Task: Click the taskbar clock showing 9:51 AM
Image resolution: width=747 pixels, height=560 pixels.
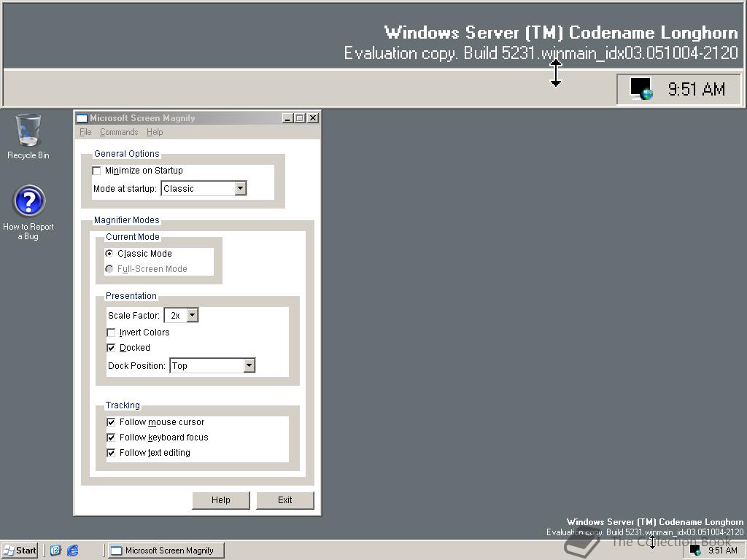Action: click(x=723, y=551)
